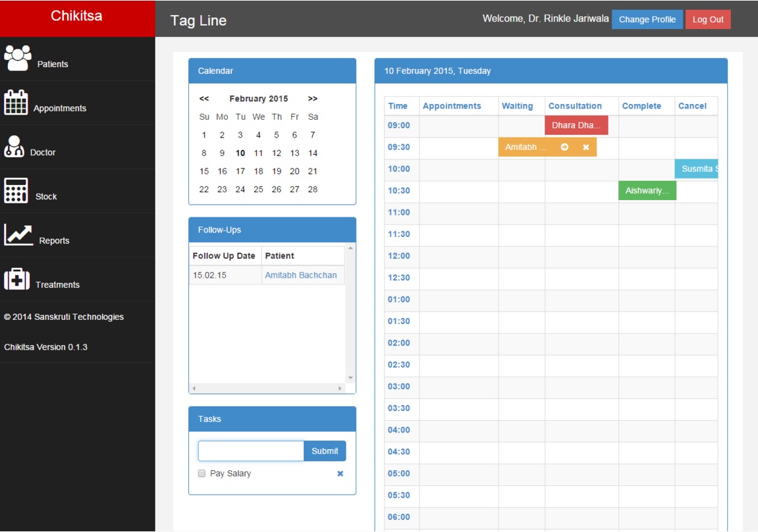Open the Treatments menu item
This screenshot has width=758, height=532.
coord(77,280)
